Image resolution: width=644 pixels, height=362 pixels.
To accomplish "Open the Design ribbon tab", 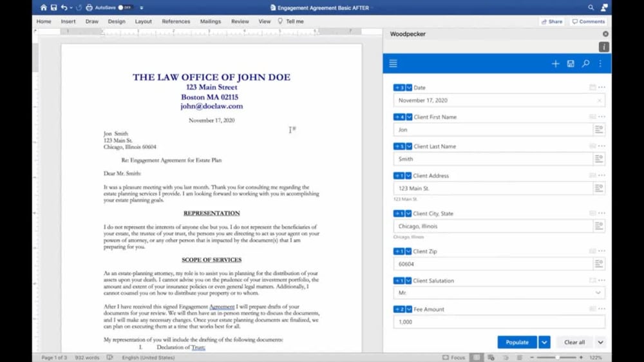I will [x=117, y=21].
